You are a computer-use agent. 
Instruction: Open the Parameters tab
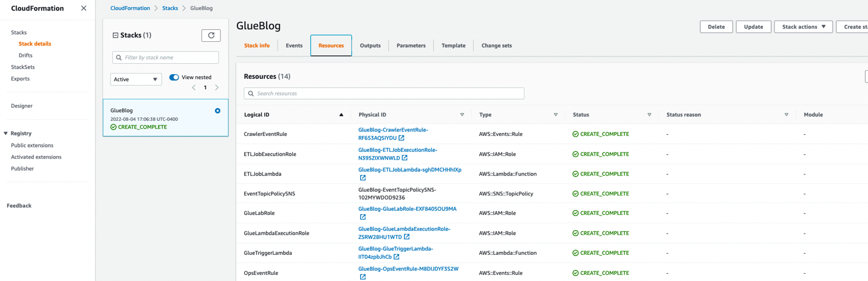(x=411, y=46)
